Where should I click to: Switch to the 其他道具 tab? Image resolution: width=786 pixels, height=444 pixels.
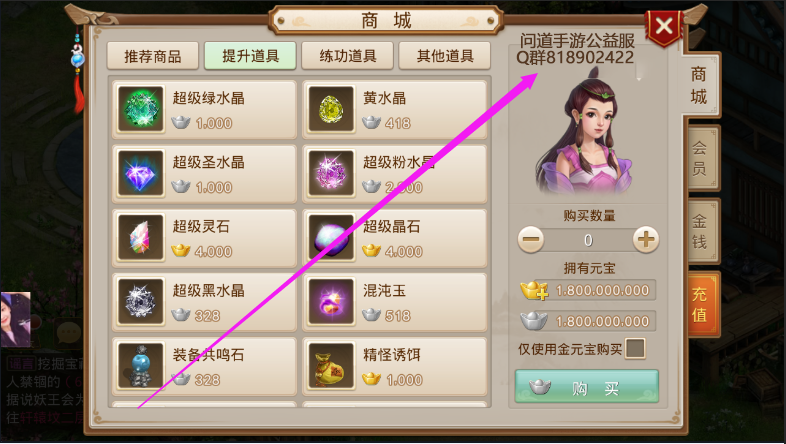pyautogui.click(x=445, y=56)
